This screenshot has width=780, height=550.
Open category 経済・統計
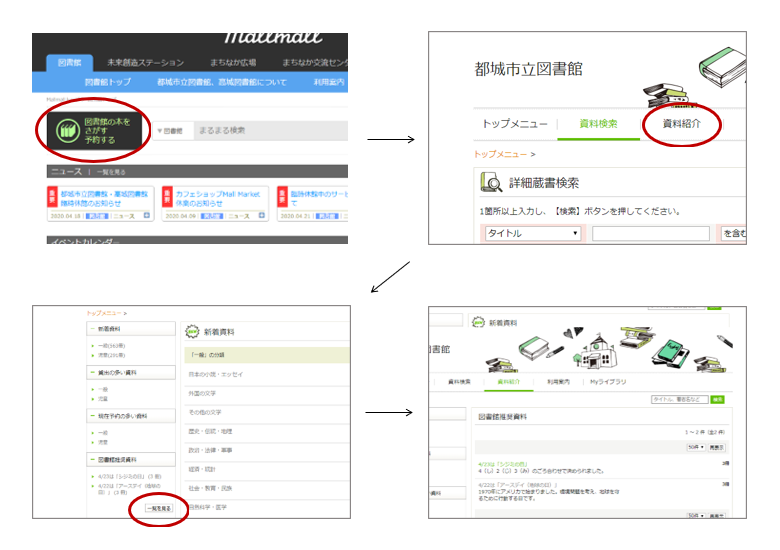pos(202,469)
